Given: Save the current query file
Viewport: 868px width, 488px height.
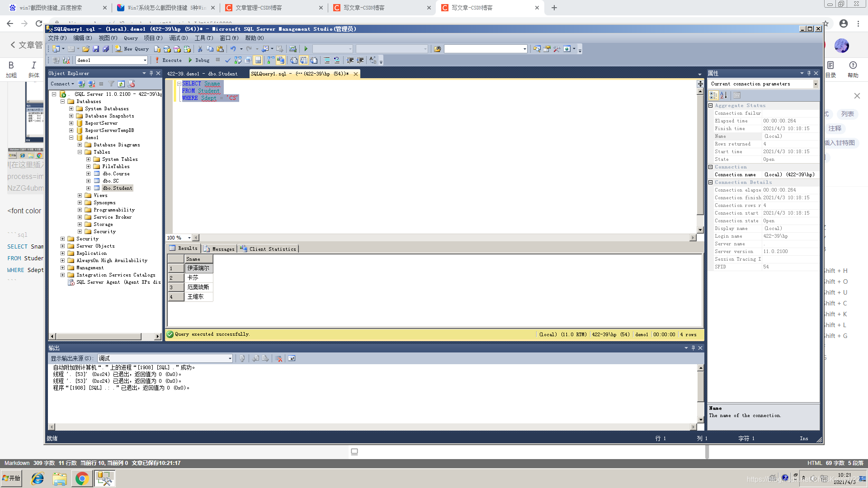Looking at the screenshot, I should [x=96, y=49].
